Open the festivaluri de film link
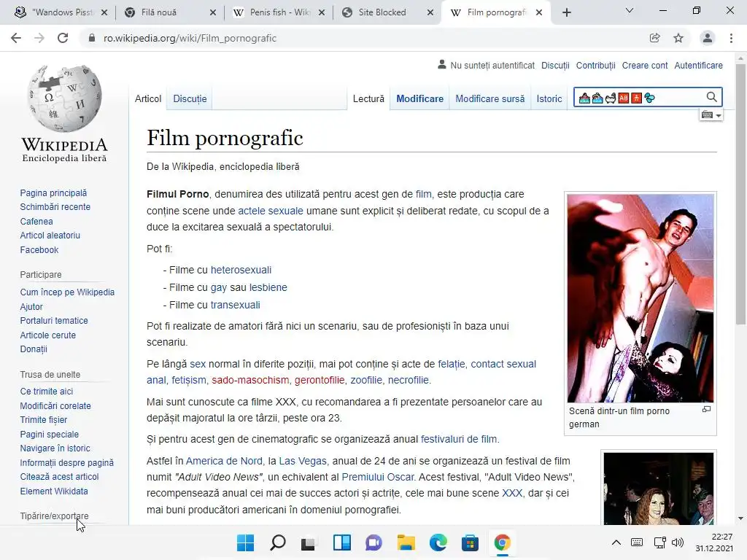 point(458,439)
